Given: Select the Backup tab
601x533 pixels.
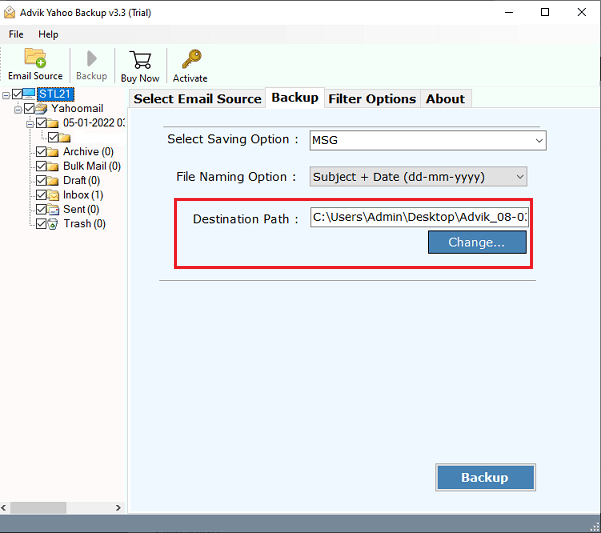Looking at the screenshot, I should (295, 98).
